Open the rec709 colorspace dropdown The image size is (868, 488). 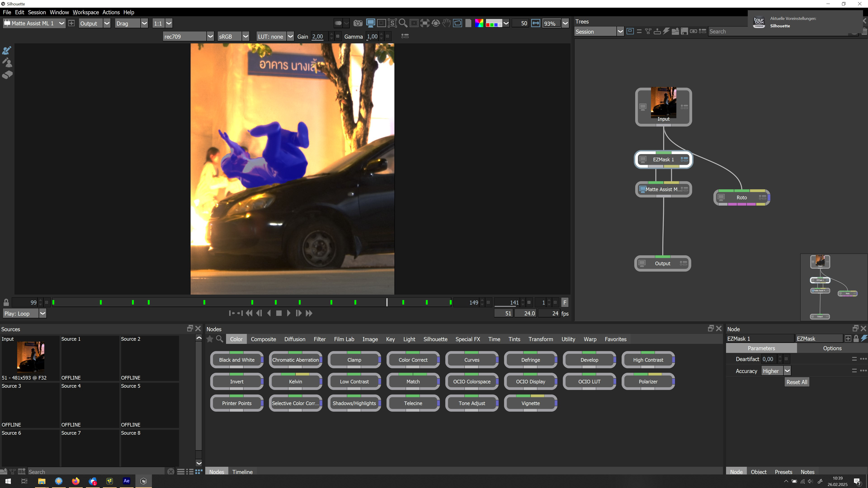pos(210,36)
